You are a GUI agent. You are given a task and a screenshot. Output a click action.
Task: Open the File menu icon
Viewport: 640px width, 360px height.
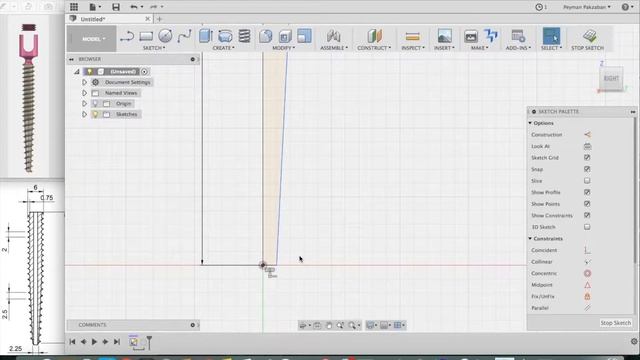tap(92, 7)
